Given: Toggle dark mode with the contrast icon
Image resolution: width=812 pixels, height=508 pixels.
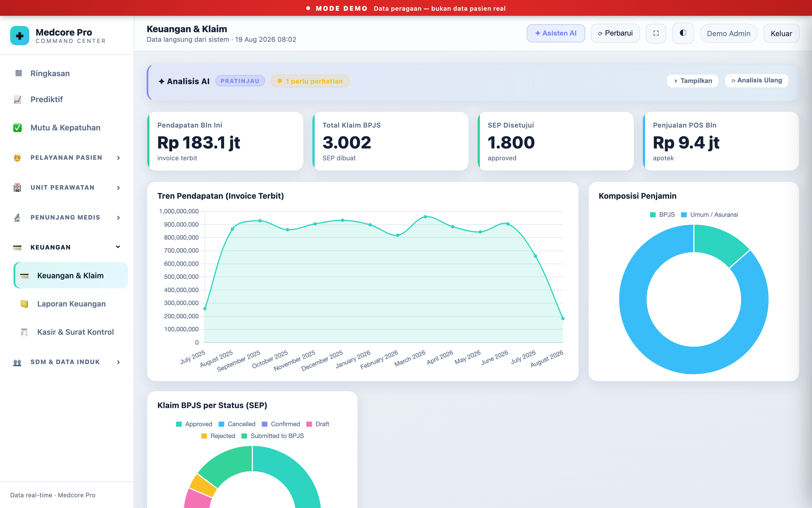Looking at the screenshot, I should (683, 33).
